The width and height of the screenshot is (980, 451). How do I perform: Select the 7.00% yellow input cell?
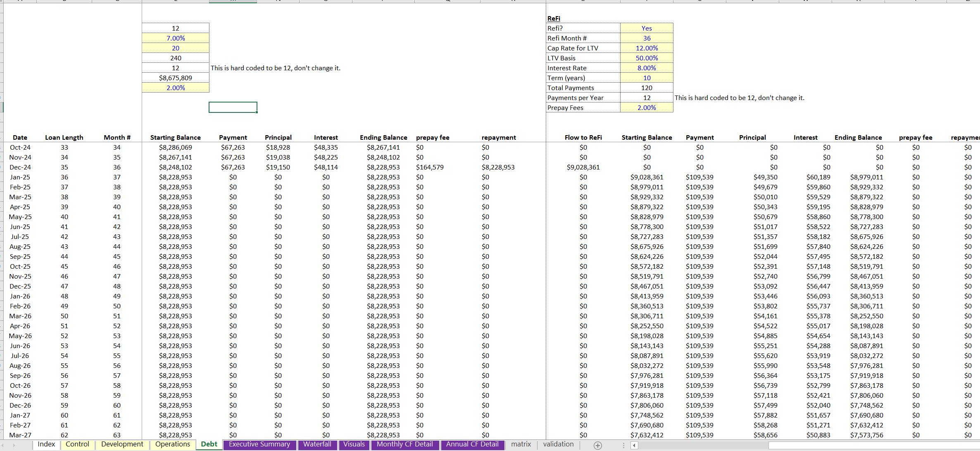(x=176, y=38)
